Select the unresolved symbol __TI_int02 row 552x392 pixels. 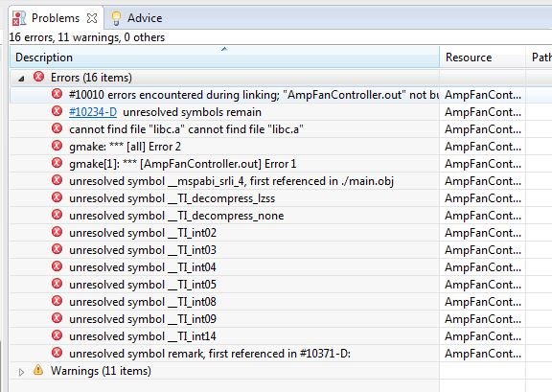(281, 233)
